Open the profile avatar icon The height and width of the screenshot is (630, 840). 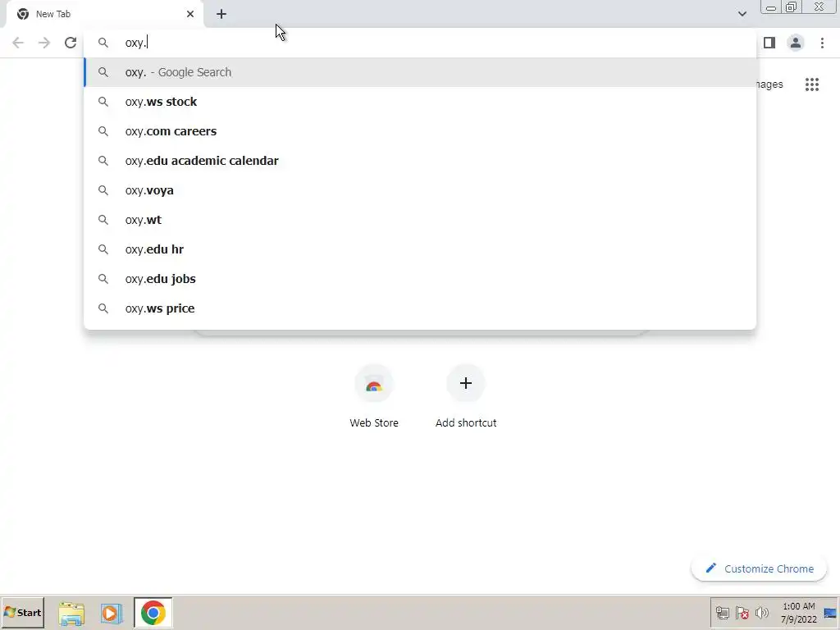pyautogui.click(x=796, y=43)
